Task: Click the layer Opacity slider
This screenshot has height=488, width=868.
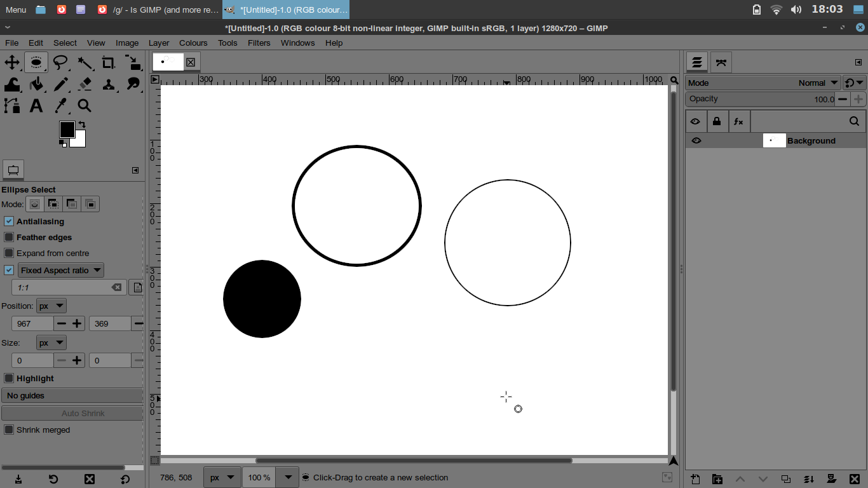Action: point(760,99)
